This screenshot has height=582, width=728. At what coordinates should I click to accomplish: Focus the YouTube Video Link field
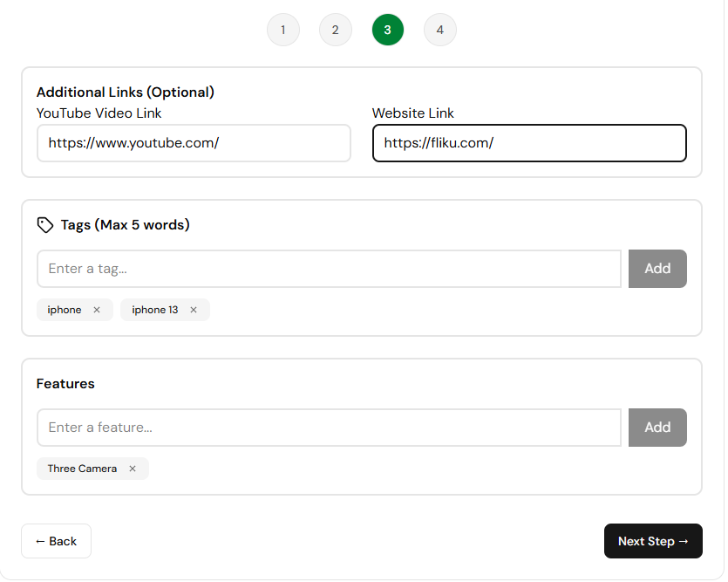[194, 143]
